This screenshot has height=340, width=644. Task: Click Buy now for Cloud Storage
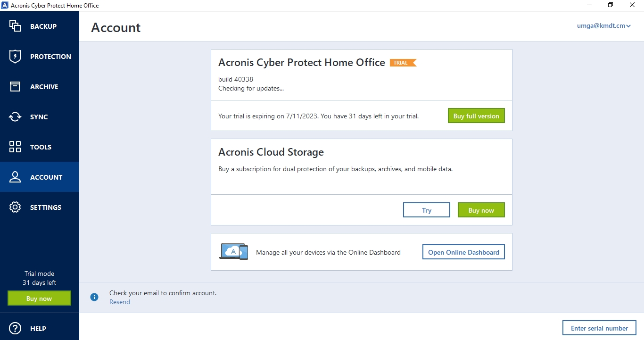pyautogui.click(x=481, y=210)
